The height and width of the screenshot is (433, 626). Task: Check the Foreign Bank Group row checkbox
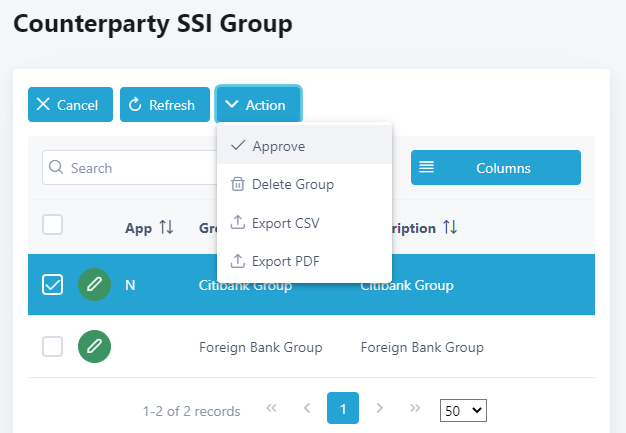[x=53, y=347]
